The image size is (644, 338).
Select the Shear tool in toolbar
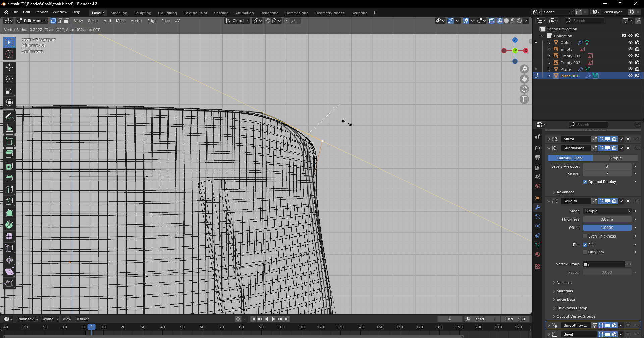pyautogui.click(x=9, y=272)
